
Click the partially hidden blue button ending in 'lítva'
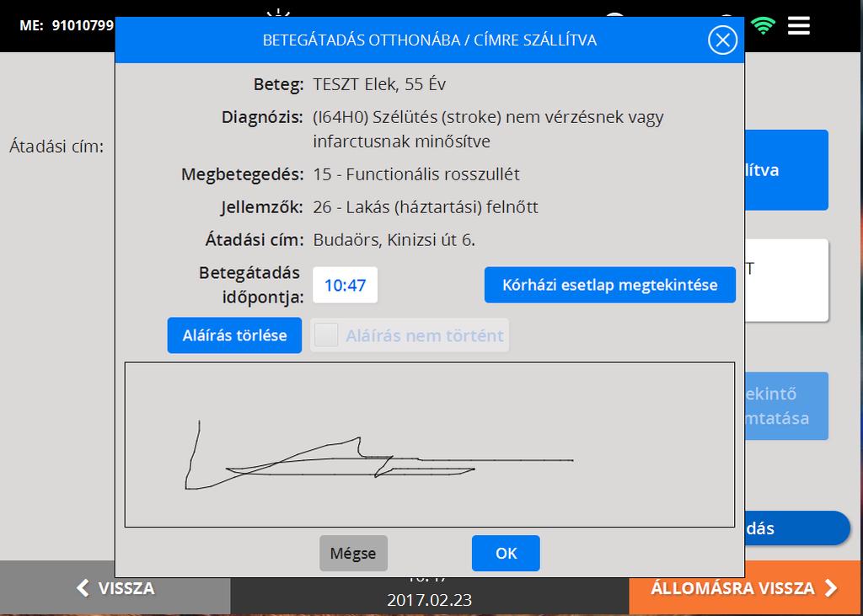(786, 169)
